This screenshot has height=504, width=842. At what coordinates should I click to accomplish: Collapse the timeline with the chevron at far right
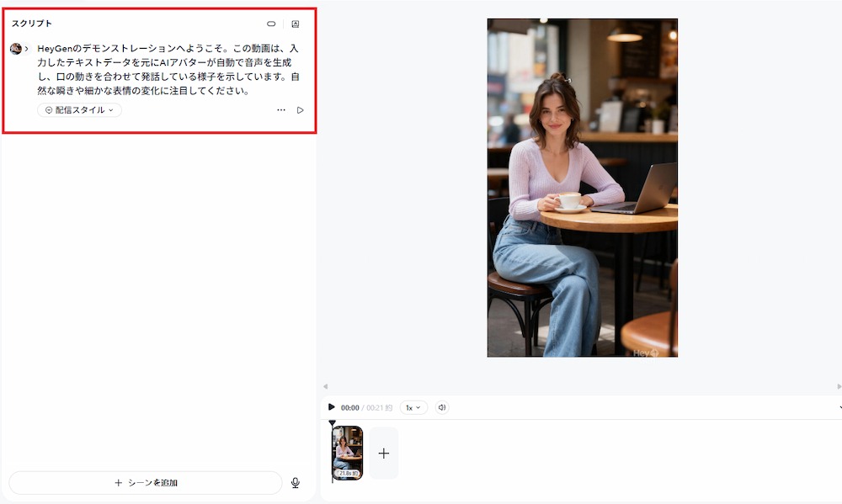coord(839,407)
